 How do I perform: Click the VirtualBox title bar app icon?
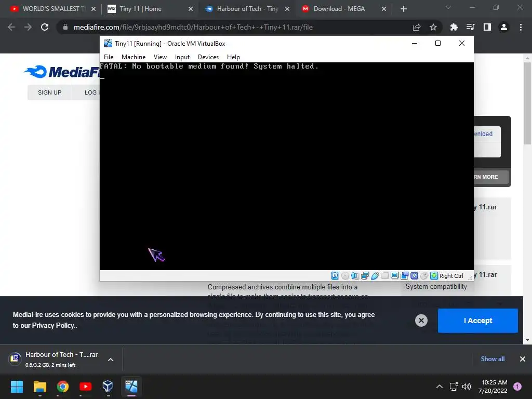(x=108, y=43)
